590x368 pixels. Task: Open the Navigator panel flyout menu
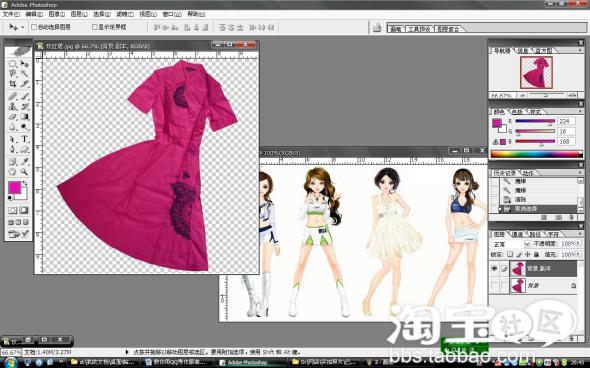[581, 50]
